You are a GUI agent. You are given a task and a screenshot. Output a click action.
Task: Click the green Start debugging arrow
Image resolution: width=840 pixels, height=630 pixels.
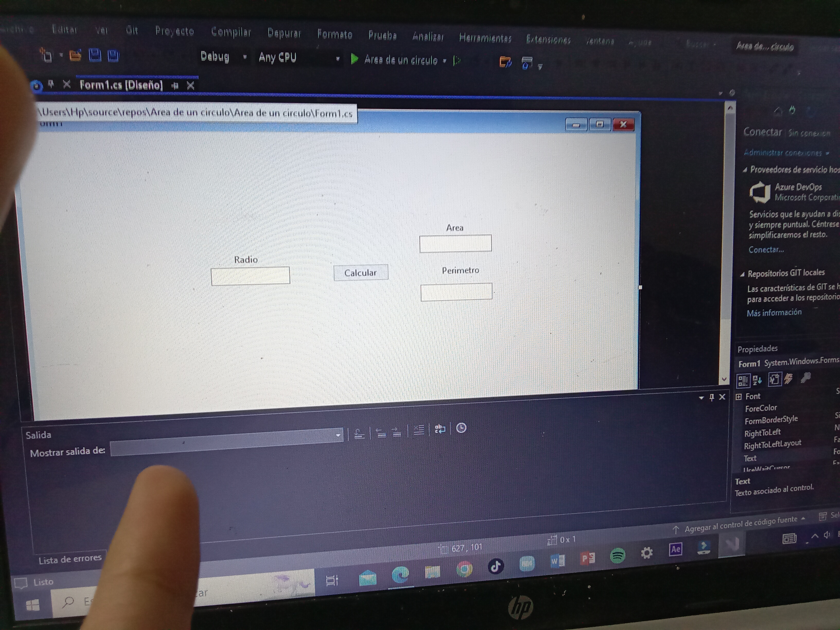coord(354,59)
